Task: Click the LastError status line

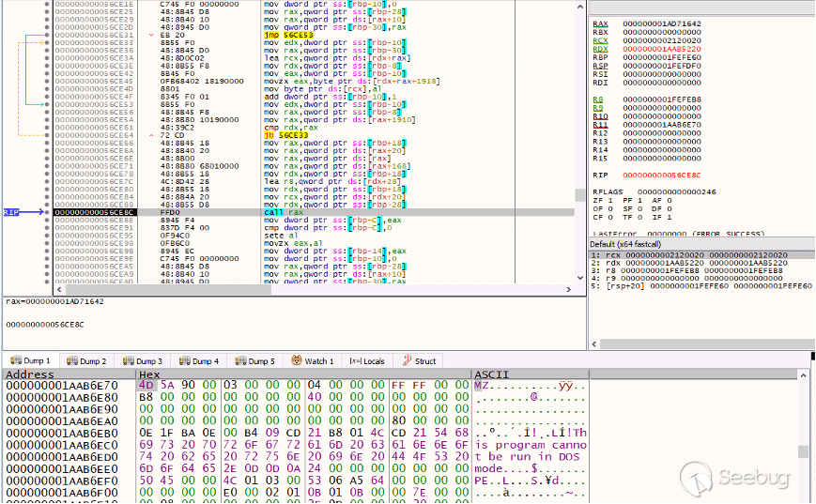Action: (678, 234)
